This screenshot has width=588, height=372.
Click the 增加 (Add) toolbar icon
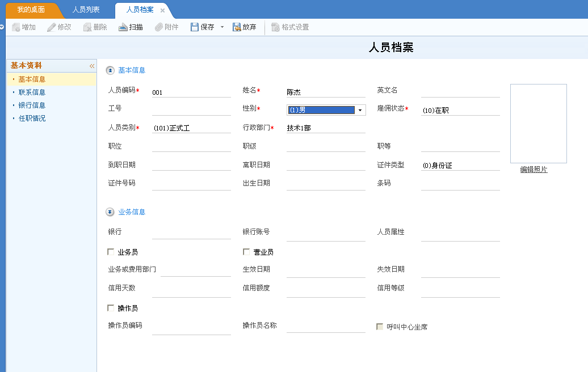23,27
